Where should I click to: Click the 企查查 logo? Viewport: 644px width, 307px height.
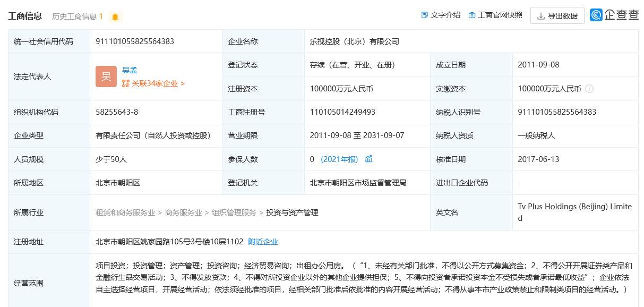(614, 15)
